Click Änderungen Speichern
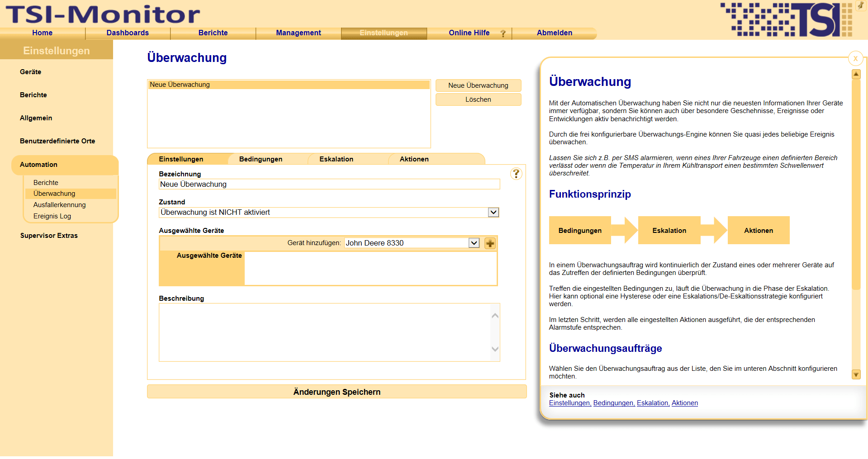 click(337, 392)
